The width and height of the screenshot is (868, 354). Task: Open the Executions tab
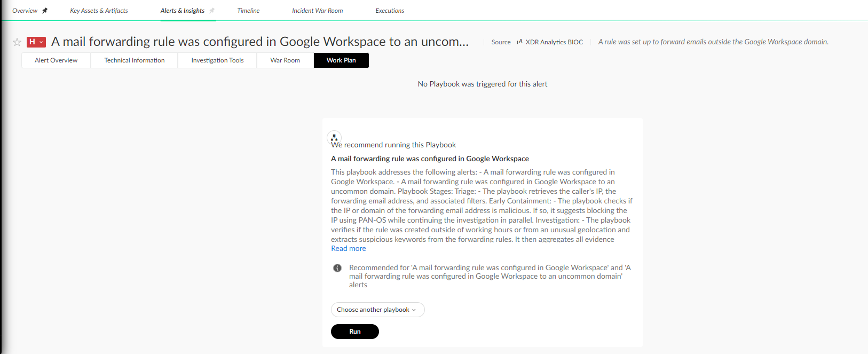coord(390,11)
